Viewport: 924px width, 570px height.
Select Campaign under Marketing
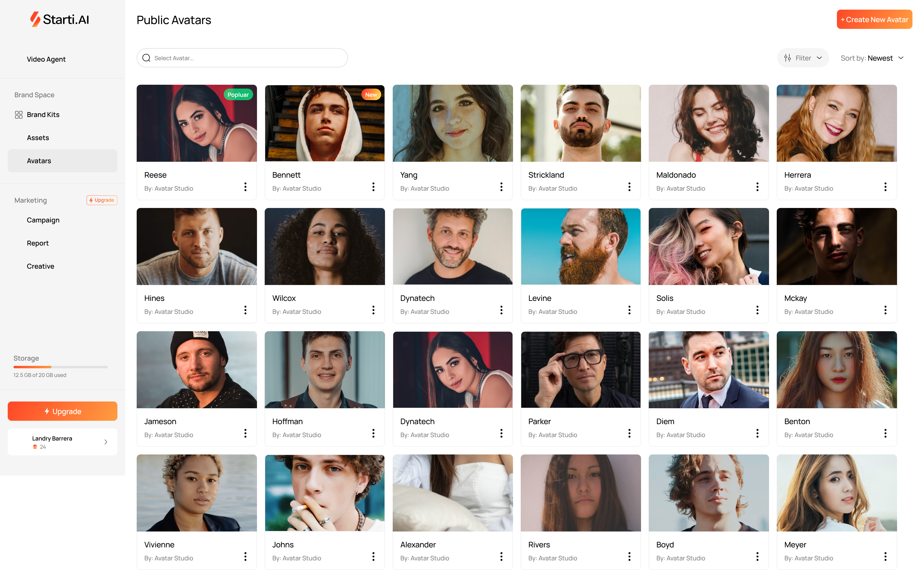coord(43,220)
